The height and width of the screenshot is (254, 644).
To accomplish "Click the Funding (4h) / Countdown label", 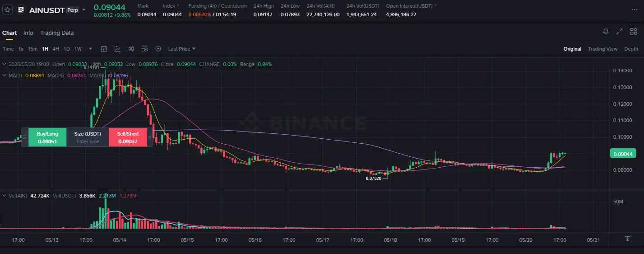I will coord(218,6).
